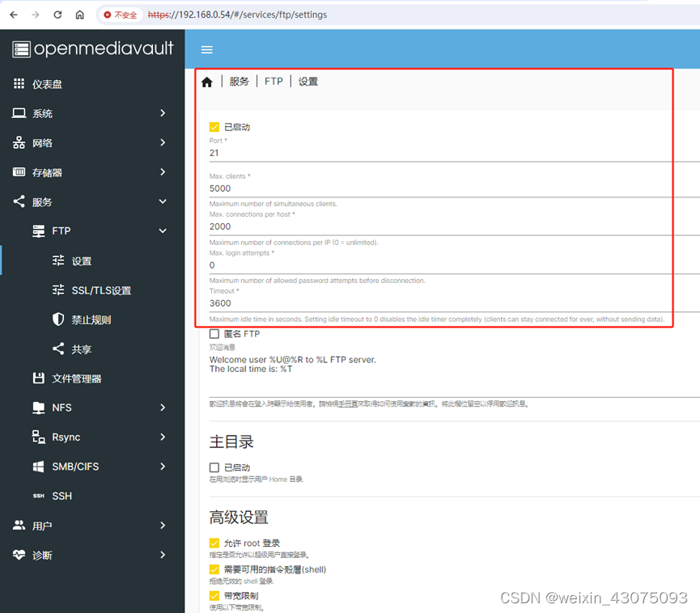Screen dimensions: 700x613
Task: Toggle the 带宽限制 checkbox
Action: coord(214,595)
